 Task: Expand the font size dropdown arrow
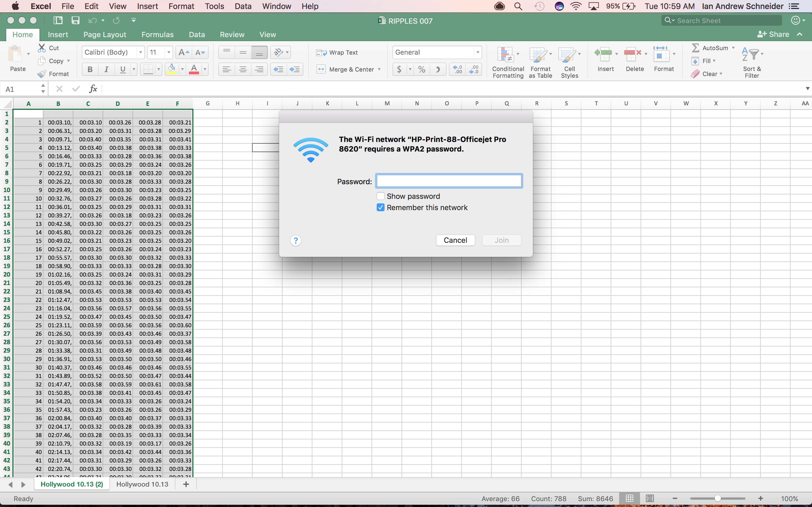click(169, 52)
